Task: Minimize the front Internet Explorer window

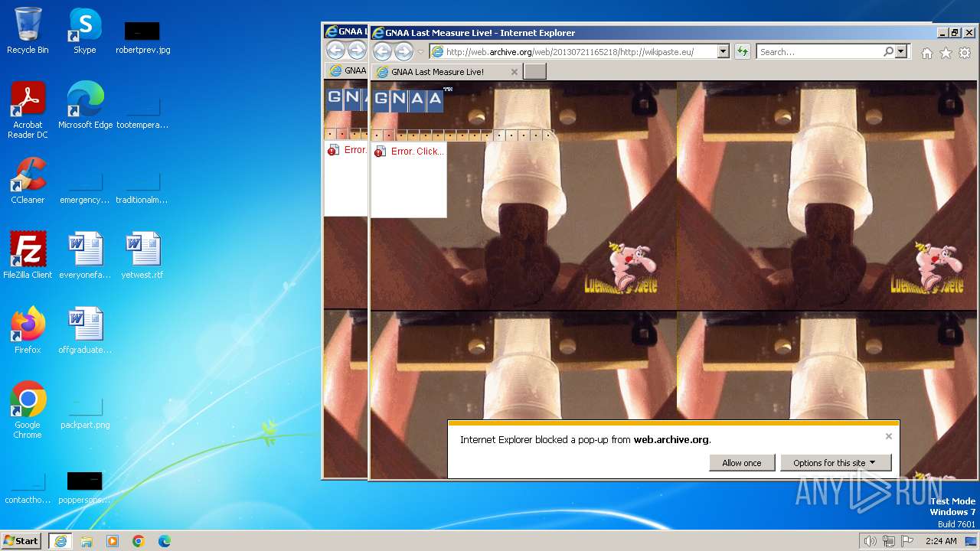Action: 942,33
